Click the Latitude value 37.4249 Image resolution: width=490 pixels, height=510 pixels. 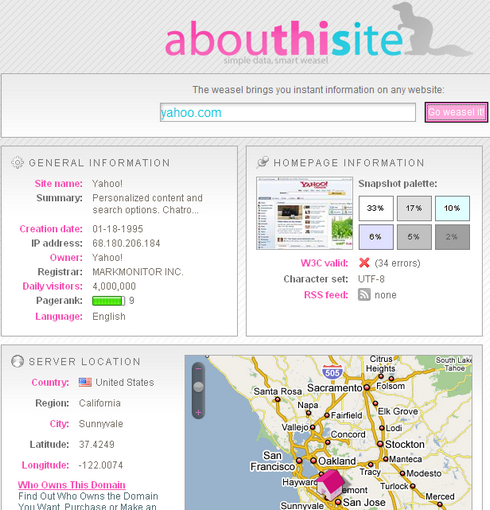[x=97, y=444]
